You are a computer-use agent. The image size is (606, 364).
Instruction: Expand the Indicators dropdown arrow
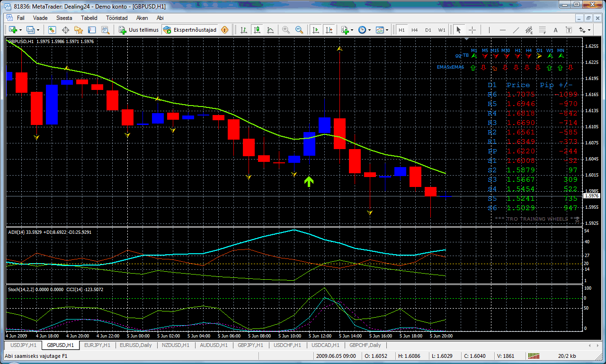coord(352,30)
